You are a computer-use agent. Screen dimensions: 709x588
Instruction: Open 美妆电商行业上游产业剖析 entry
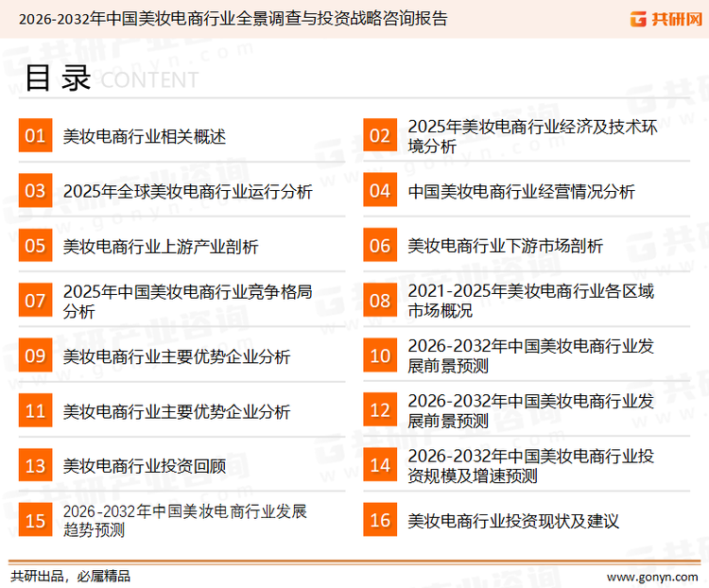(160, 246)
